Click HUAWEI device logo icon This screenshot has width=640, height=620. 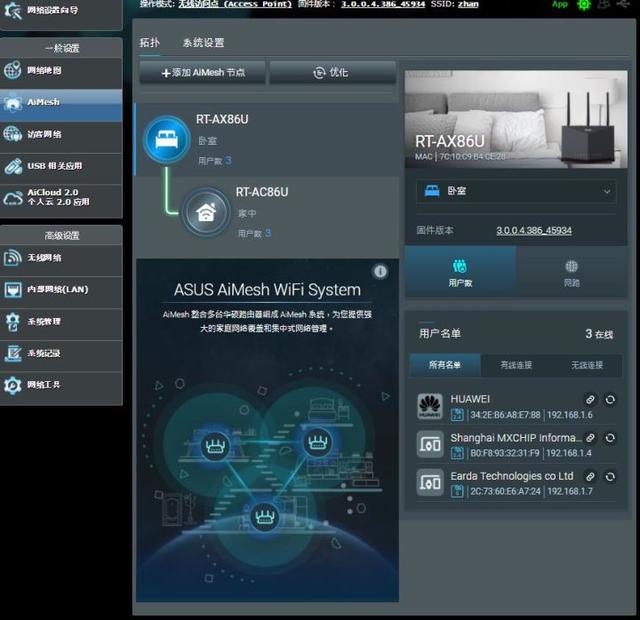tap(430, 407)
